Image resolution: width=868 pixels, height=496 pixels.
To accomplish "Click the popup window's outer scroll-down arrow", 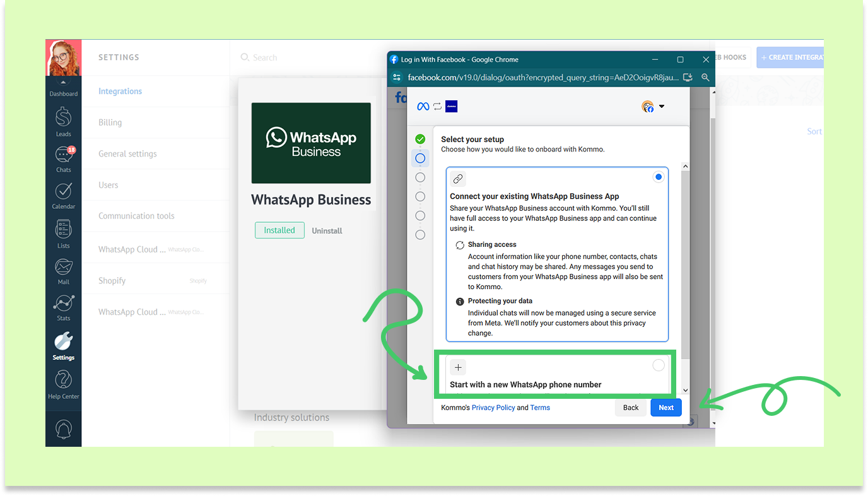I will (x=713, y=423).
